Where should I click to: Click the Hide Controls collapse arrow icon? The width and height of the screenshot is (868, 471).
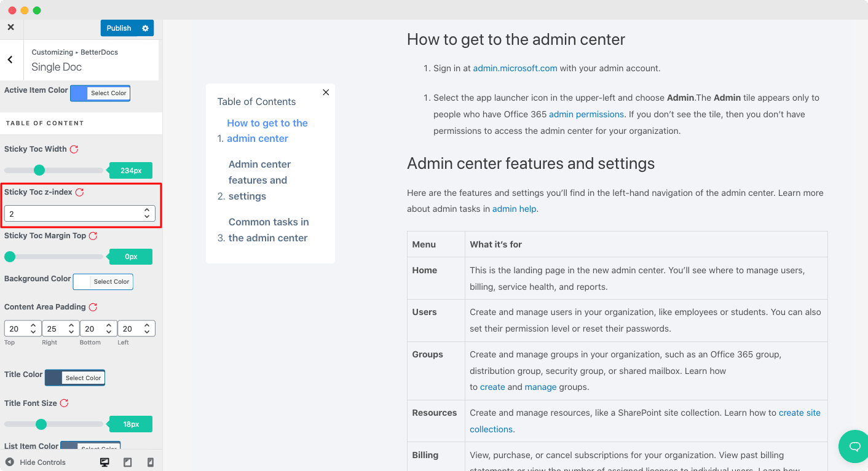[9, 462]
